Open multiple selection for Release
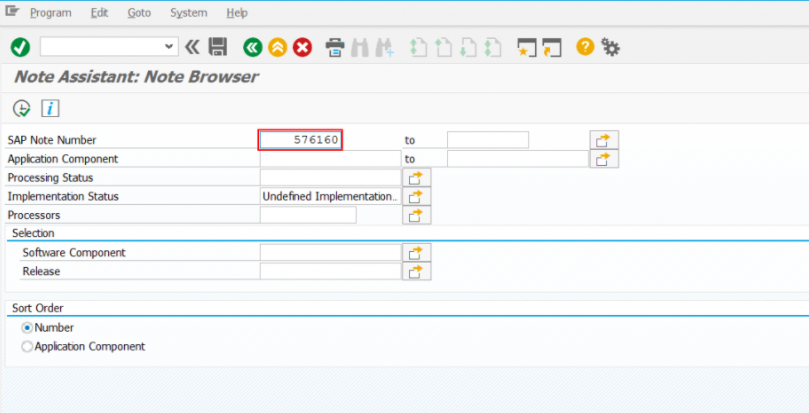 pos(416,271)
